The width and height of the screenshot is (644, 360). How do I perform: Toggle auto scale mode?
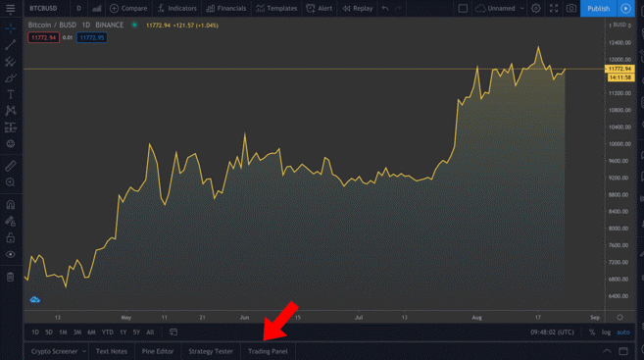(623, 333)
